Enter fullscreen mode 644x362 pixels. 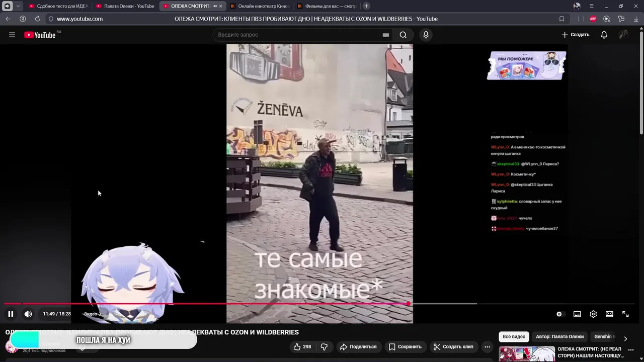tap(625, 314)
